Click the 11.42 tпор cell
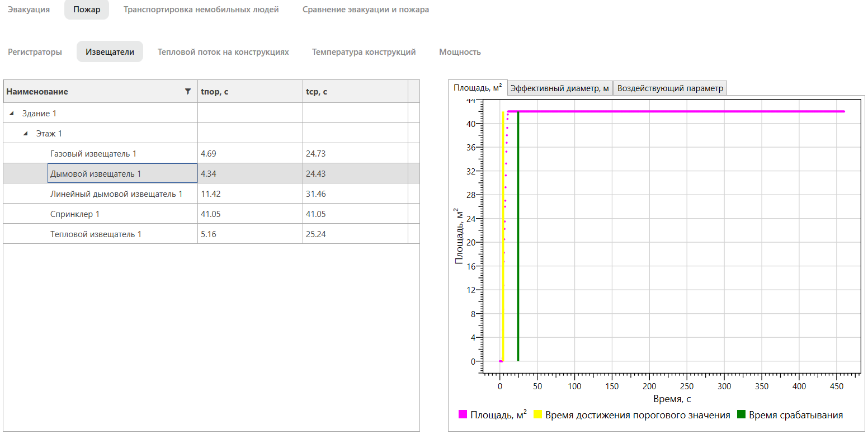 [250, 194]
